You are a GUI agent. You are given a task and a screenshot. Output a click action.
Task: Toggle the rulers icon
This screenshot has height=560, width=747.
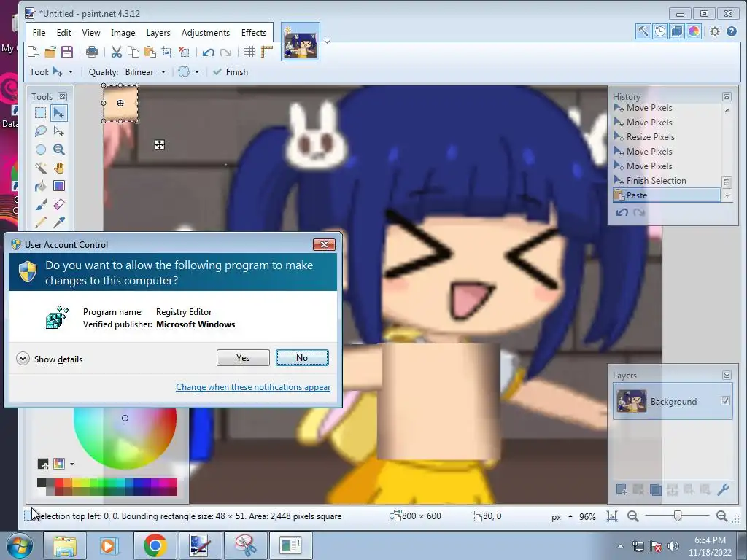(x=267, y=52)
